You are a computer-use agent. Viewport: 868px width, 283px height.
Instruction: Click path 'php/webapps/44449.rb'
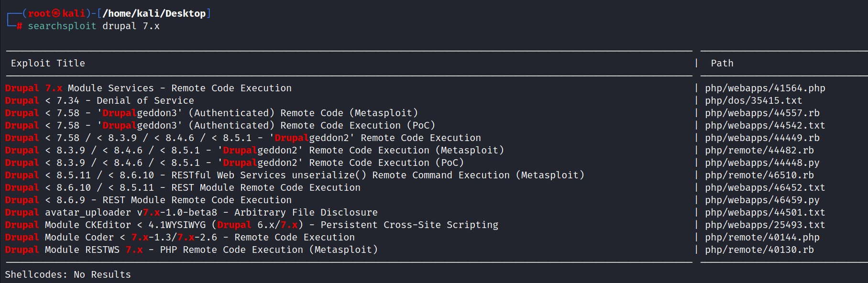pyautogui.click(x=762, y=138)
